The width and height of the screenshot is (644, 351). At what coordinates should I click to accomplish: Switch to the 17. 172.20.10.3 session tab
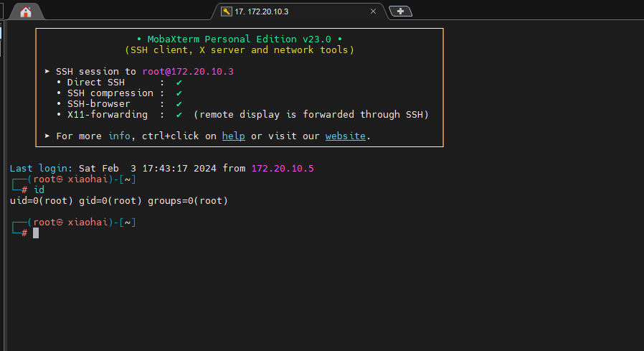[299, 11]
